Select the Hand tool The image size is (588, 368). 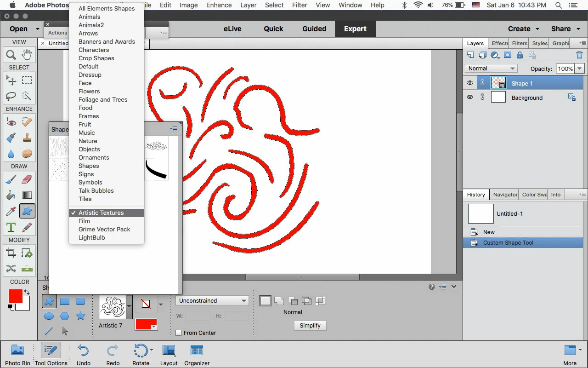pos(27,55)
